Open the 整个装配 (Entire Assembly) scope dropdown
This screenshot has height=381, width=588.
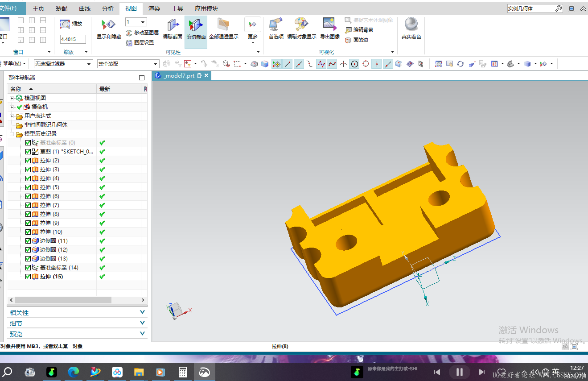[128, 64]
